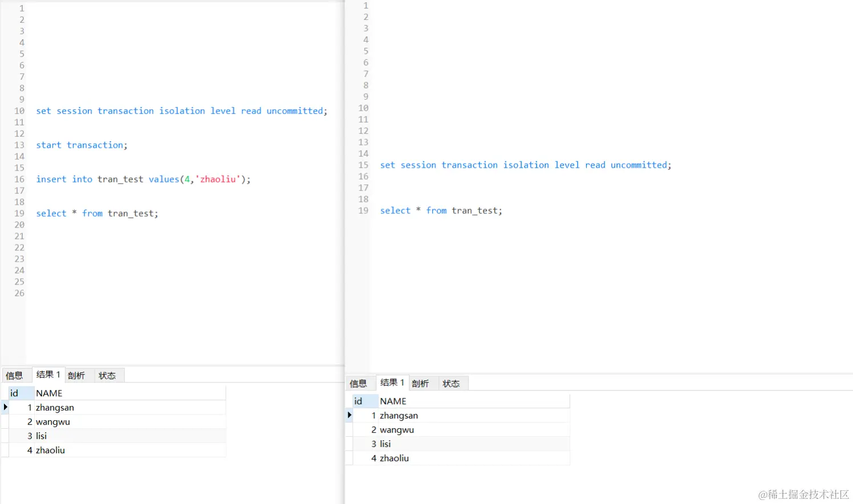The height and width of the screenshot is (504, 853).
Task: Click line number 13 in left editor gutter
Action: point(19,145)
